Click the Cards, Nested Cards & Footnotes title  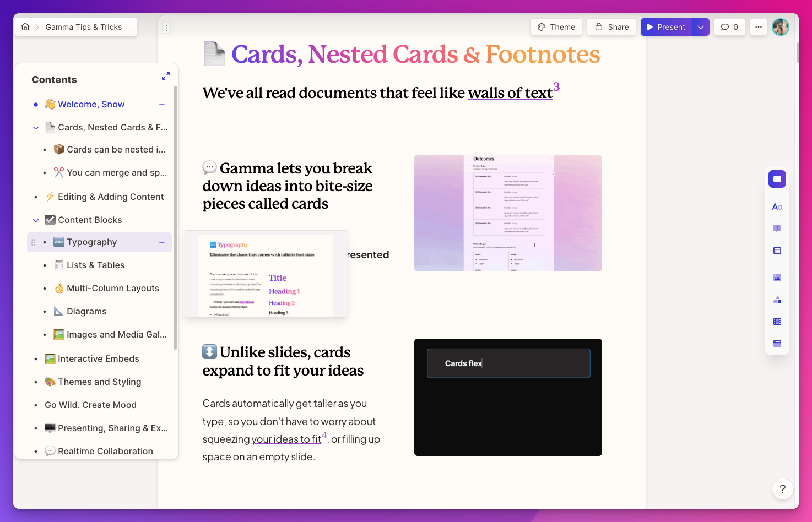(x=415, y=54)
